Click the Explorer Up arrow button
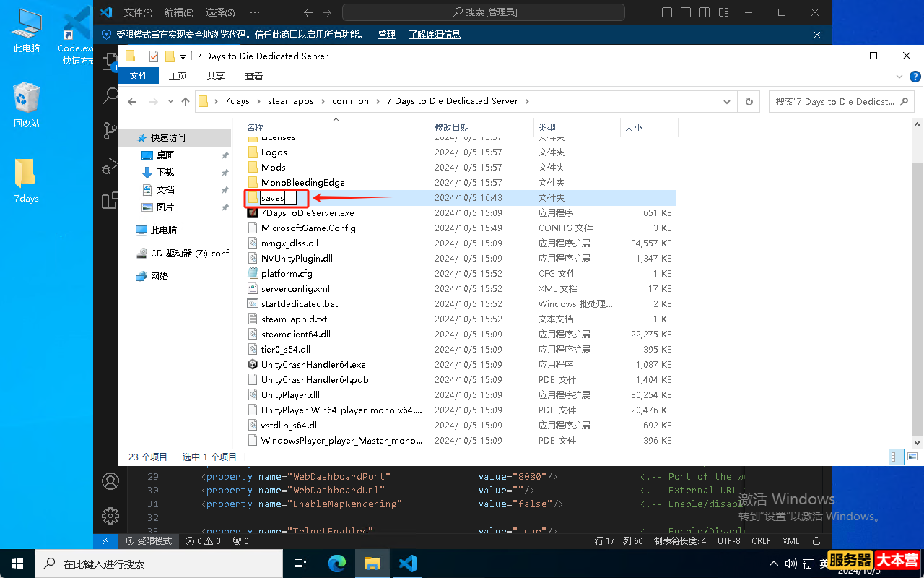The image size is (924, 578). tap(186, 102)
